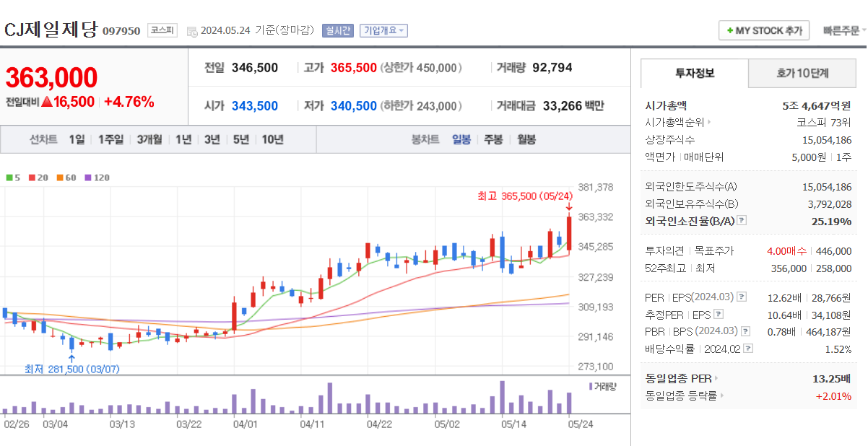Click the 투자의견 label
This screenshot has width=868, height=446.
click(x=664, y=250)
